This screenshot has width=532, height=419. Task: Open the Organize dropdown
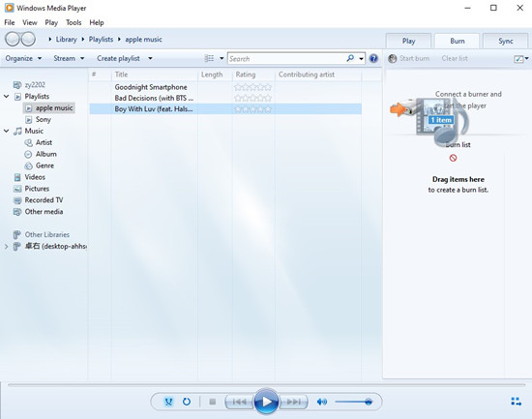(23, 58)
